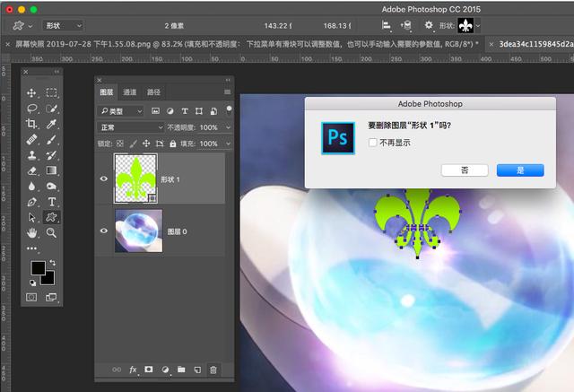Lock layer position

click(x=146, y=144)
